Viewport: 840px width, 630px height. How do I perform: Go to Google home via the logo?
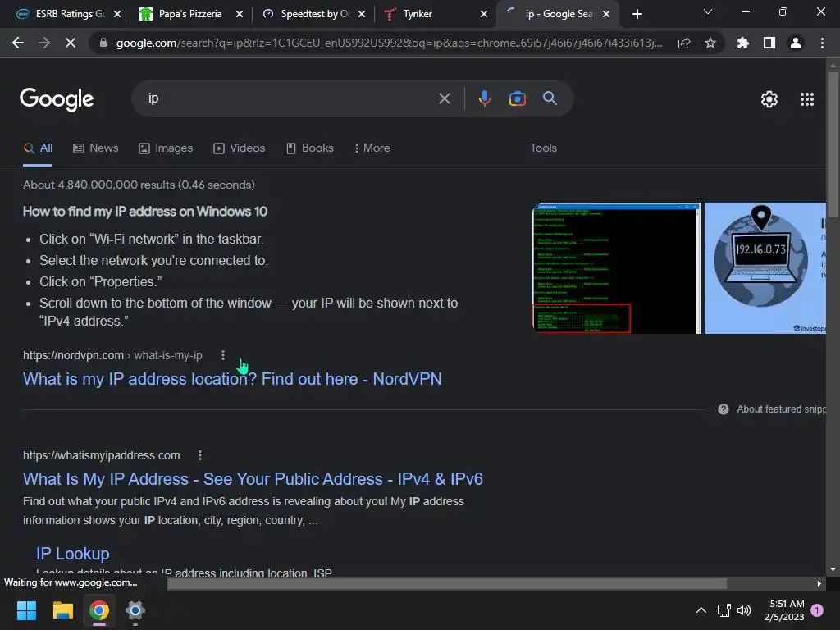tap(57, 99)
